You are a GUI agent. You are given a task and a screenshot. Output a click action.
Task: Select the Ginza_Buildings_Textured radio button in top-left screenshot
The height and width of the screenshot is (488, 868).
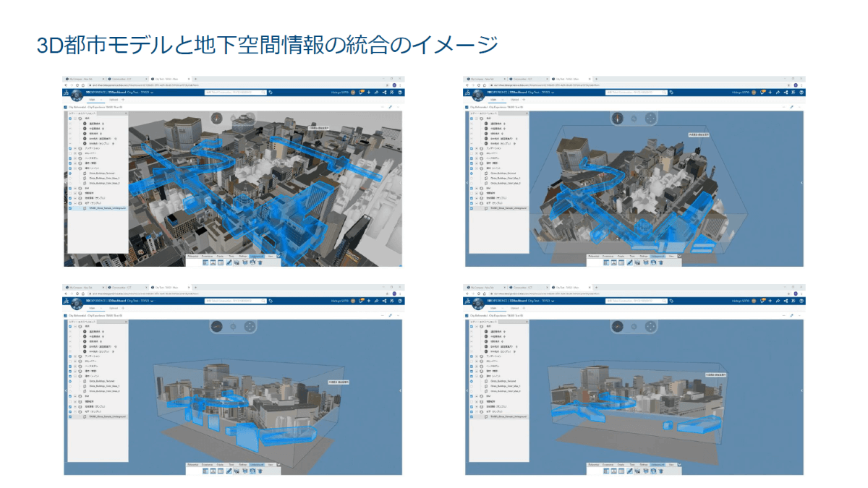coord(70,174)
